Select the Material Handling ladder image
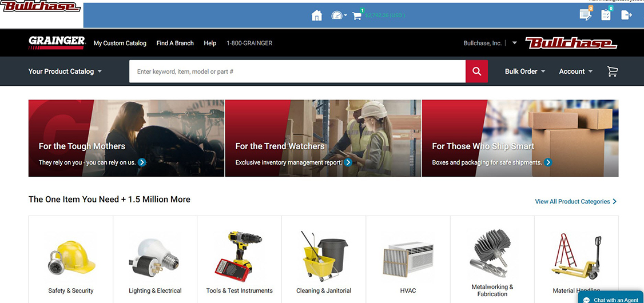Screen dimensions: 644x303 pyautogui.click(x=577, y=257)
